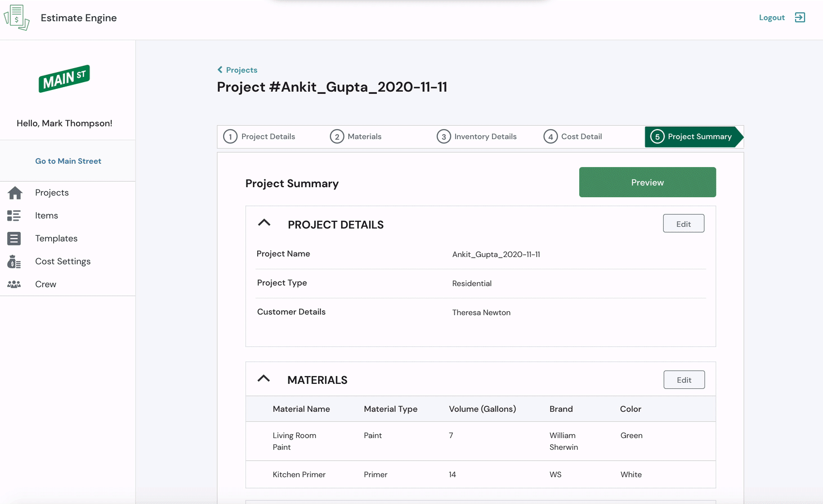Click the Project Summary heading
Screen dimensions: 823x504
tap(292, 184)
